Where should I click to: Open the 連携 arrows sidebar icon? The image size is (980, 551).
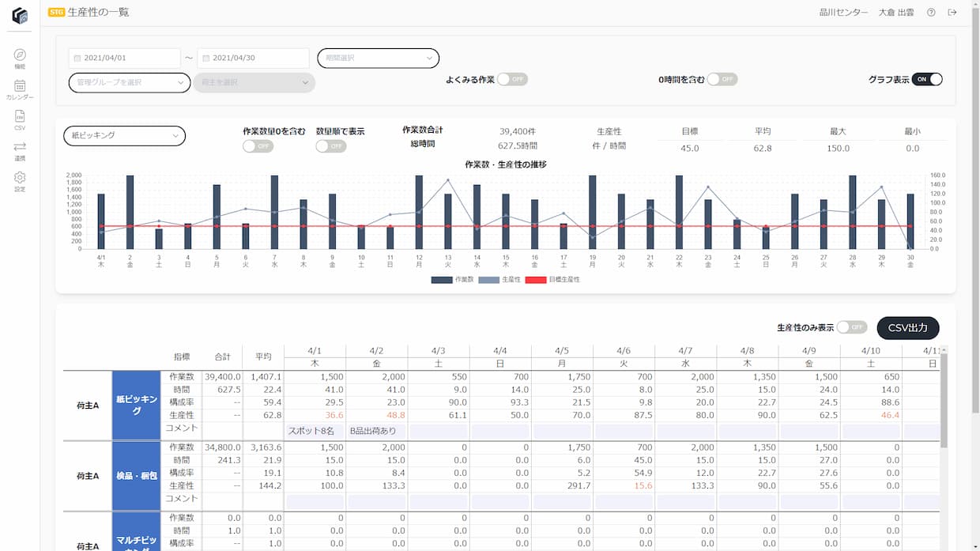point(20,146)
